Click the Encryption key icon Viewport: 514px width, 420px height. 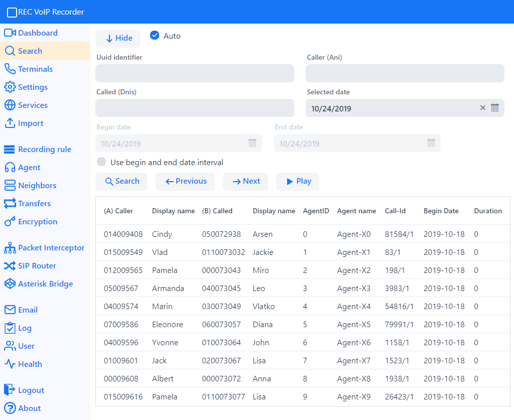pos(10,222)
